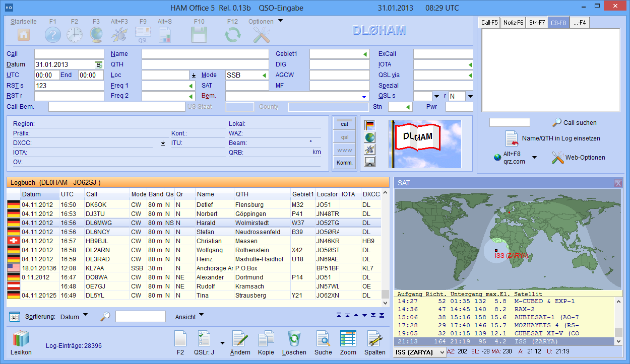Click the DL0HAM flag image
Screen dimensions: 630x364
(x=425, y=143)
